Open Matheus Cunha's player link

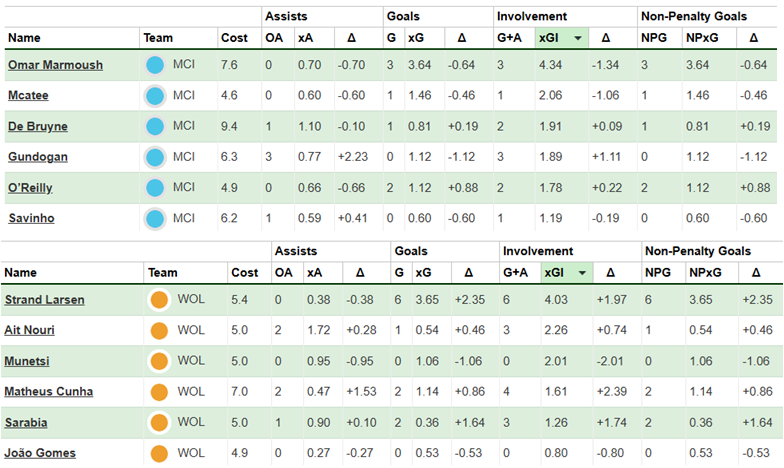pos(47,392)
